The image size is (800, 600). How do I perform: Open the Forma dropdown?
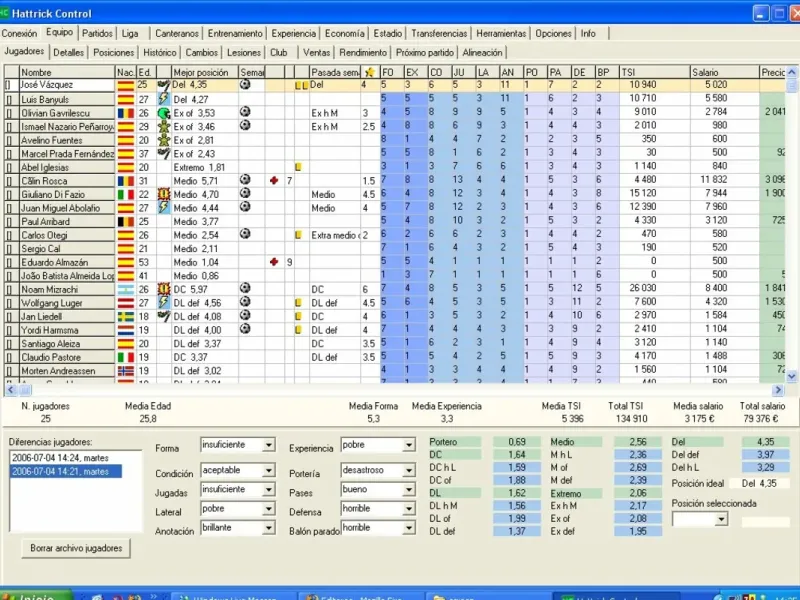(x=268, y=445)
